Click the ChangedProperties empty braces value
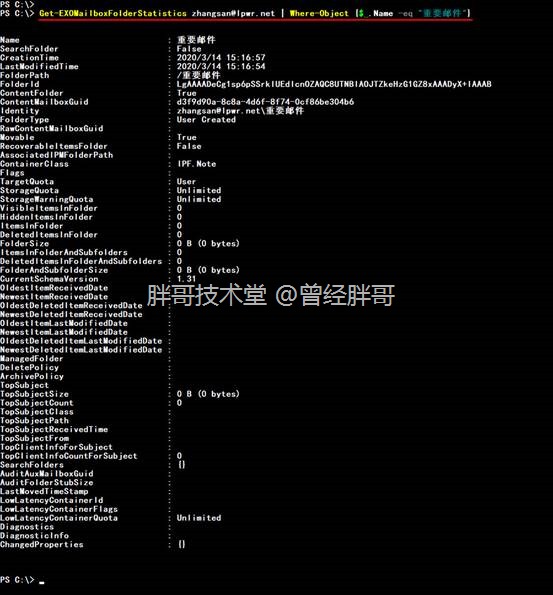This screenshot has width=553, height=595. click(181, 545)
